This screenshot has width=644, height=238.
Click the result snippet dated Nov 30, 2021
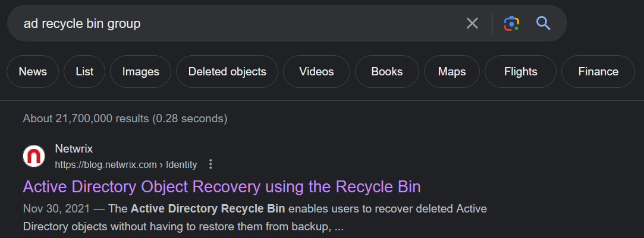[255, 217]
